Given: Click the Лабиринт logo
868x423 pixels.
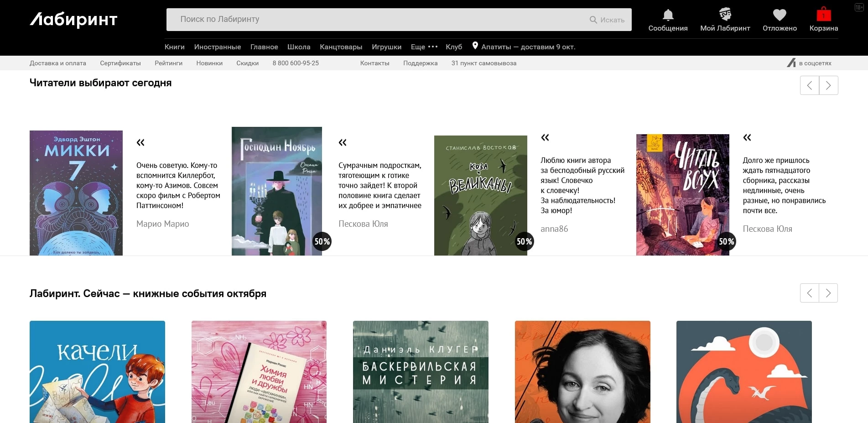Looking at the screenshot, I should point(73,20).
